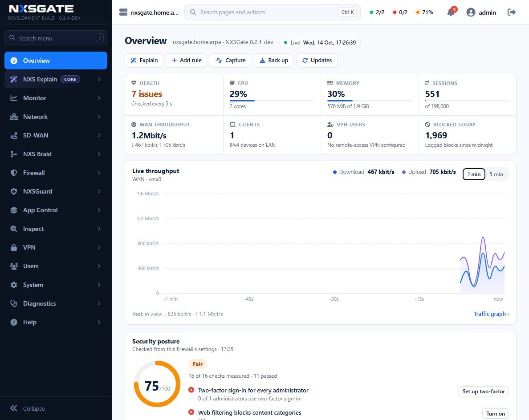Click the Memory usage progress bar
This screenshot has width=529, height=420.
point(370,101)
